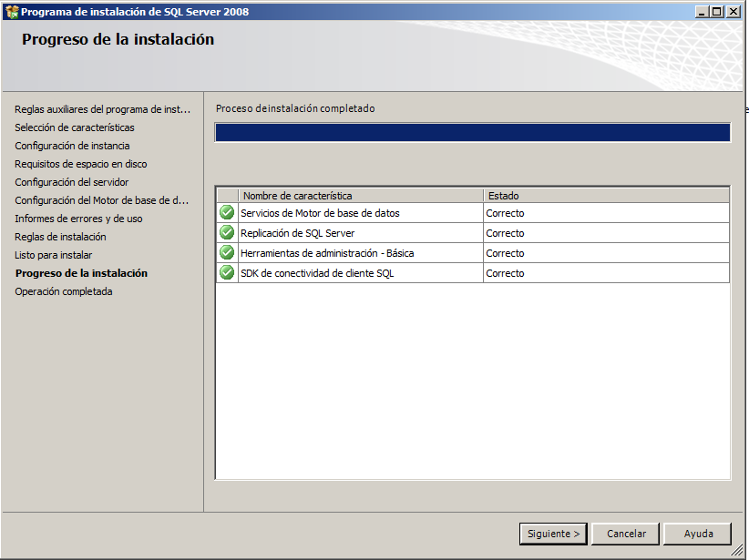Sort by Nombre de característica column header
This screenshot has height=560, width=749.
tap(361, 196)
